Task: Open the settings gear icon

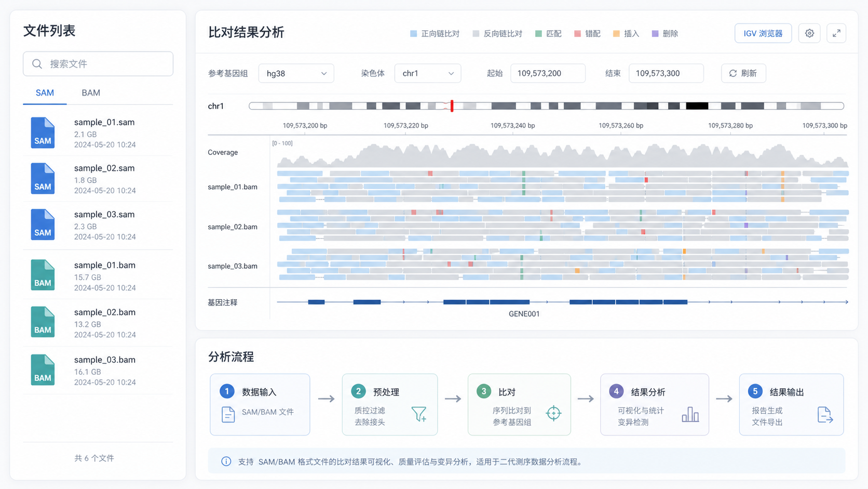Action: (x=809, y=33)
